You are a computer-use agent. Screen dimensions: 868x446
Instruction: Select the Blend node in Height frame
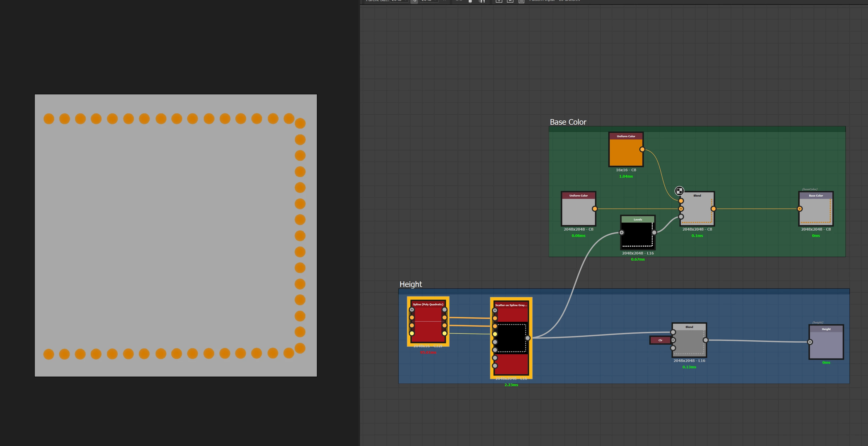[689, 342]
